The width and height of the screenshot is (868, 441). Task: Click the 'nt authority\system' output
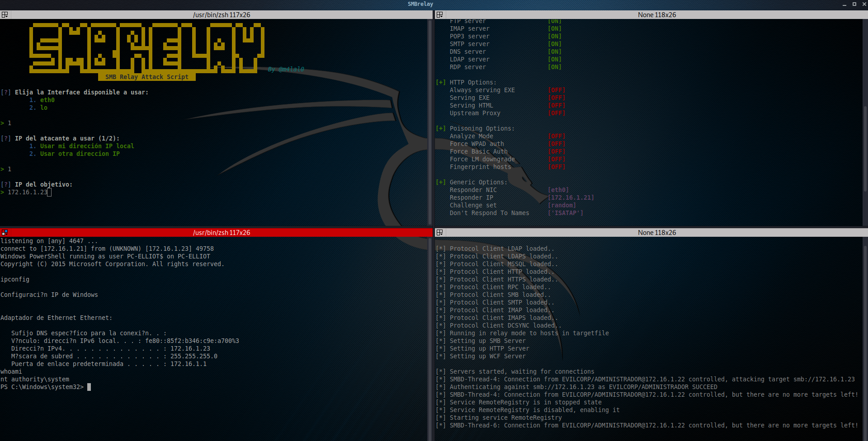click(x=35, y=380)
